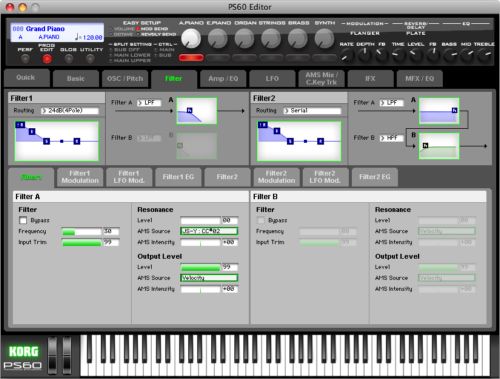This screenshot has width=500, height=379.
Task: Toggle the BRASS timbre on button
Action: (298, 58)
